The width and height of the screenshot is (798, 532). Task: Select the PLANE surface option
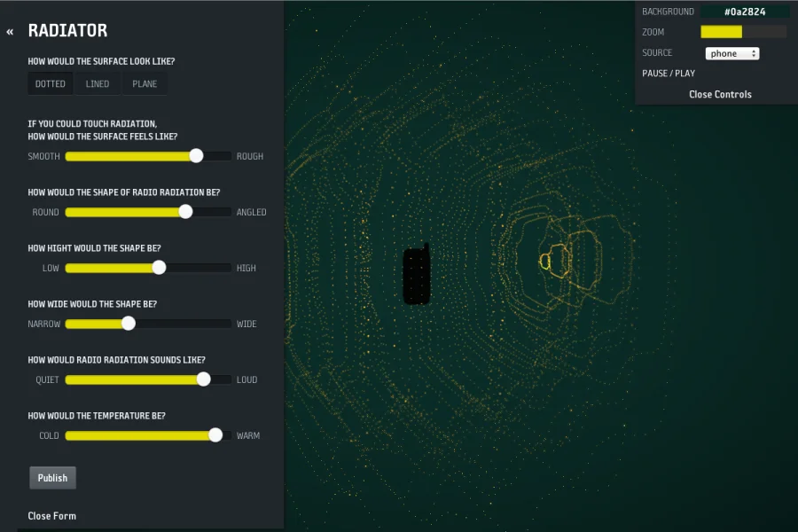pos(145,84)
